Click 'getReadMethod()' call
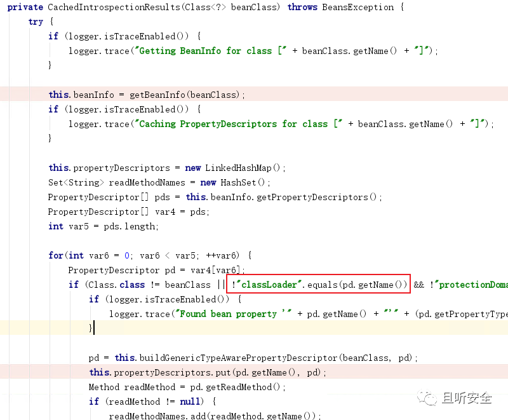The width and height of the screenshot is (508, 420). pyautogui.click(x=243, y=387)
